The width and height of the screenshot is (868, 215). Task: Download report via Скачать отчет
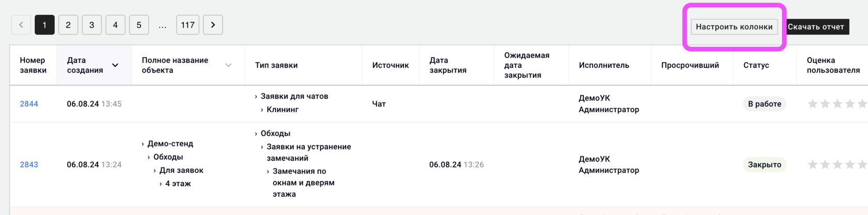[816, 27]
